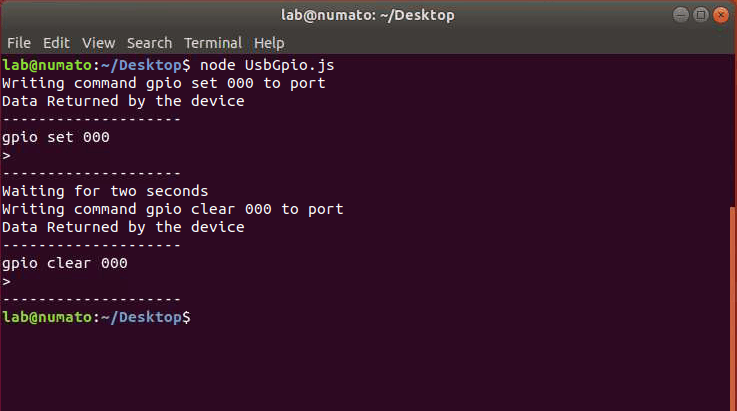This screenshot has height=411, width=737.
Task: Open the Search menu
Action: [x=150, y=43]
